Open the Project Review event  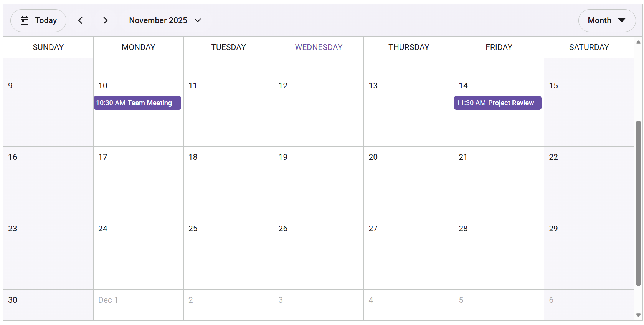point(497,103)
